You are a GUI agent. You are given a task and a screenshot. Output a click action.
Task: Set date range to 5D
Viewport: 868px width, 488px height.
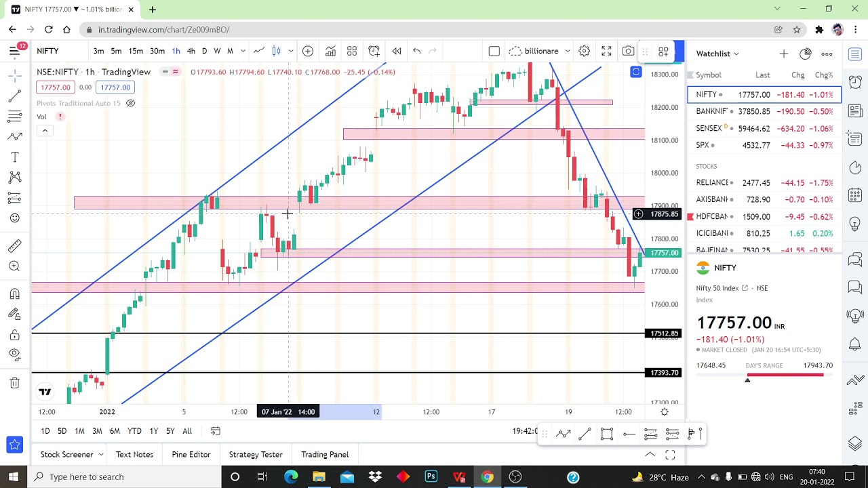point(62,431)
